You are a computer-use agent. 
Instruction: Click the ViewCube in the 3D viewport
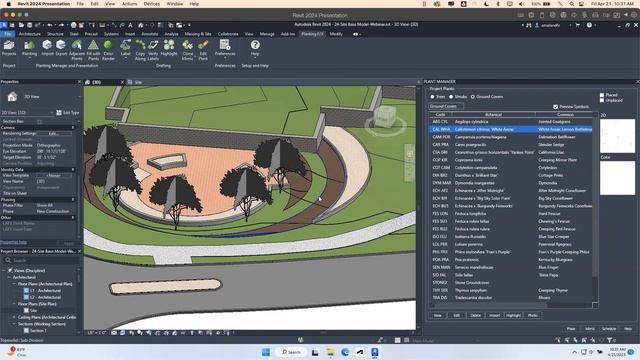pyautogui.click(x=385, y=116)
